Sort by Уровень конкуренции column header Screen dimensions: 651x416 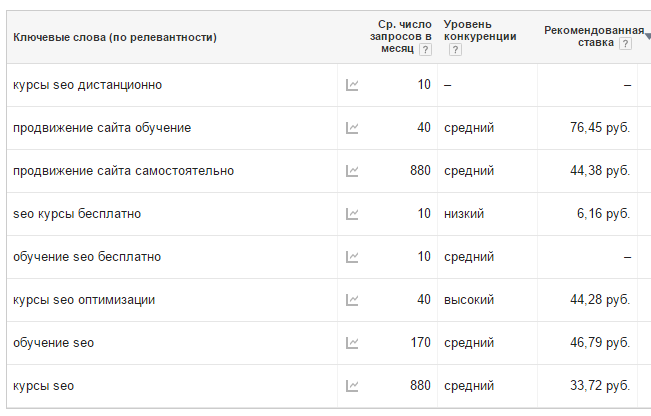[x=480, y=30]
